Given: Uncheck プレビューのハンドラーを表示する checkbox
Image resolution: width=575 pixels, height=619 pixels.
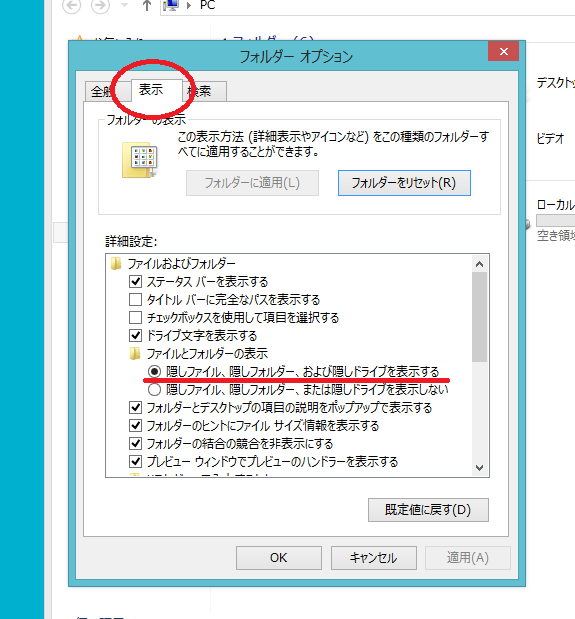Looking at the screenshot, I should (135, 461).
